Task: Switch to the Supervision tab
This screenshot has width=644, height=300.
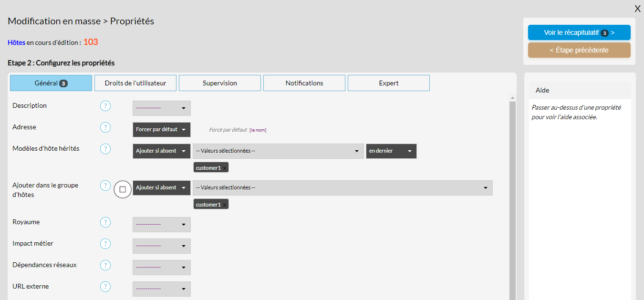Action: coord(220,83)
